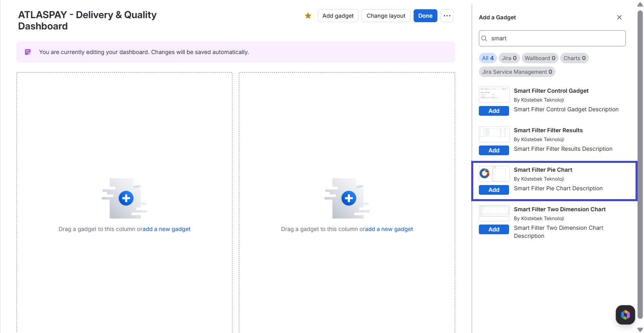The height and width of the screenshot is (333, 644).
Task: Open Smart Filter Two Dimension Chart thumbnail
Action: 494,213
